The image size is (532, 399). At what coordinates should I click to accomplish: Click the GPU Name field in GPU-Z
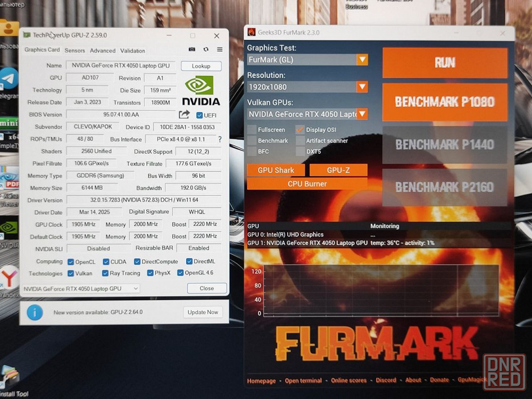tap(121, 65)
